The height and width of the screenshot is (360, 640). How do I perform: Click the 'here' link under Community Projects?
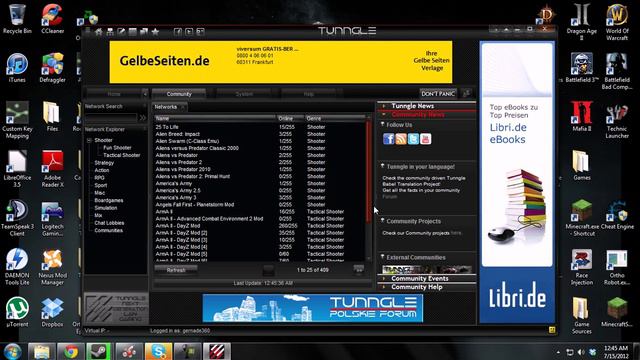click(456, 233)
